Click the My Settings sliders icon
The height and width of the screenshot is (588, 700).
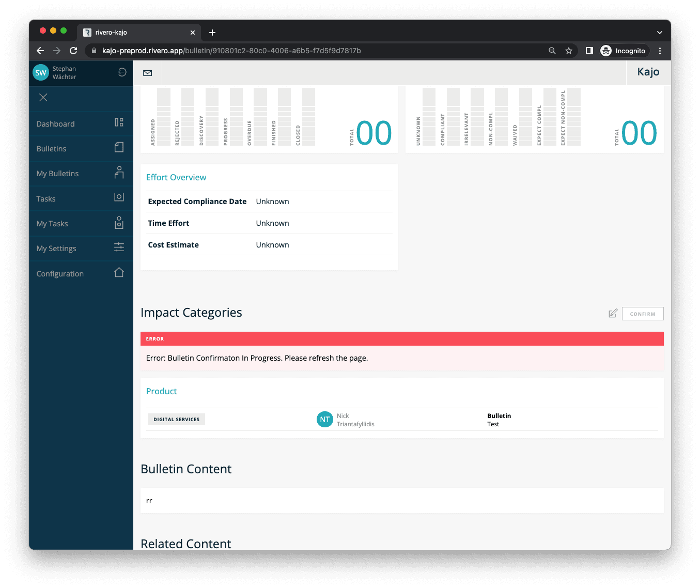point(119,247)
